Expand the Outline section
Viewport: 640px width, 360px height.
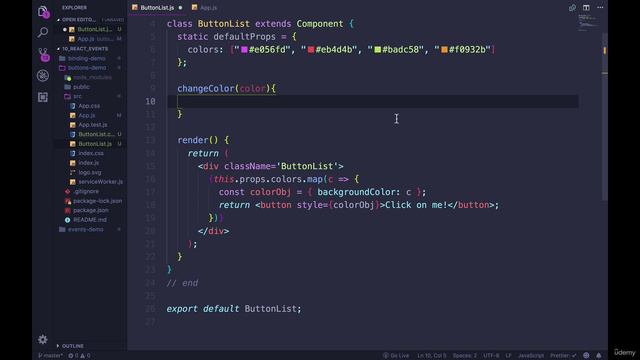(73, 346)
